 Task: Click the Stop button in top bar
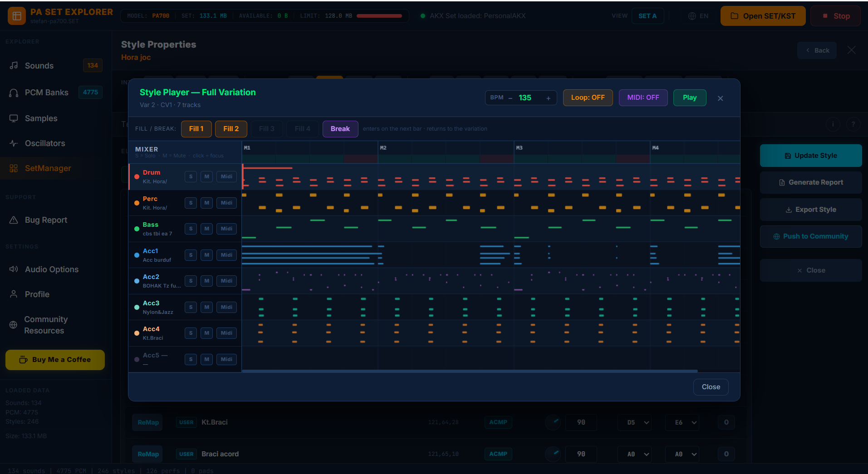point(836,16)
